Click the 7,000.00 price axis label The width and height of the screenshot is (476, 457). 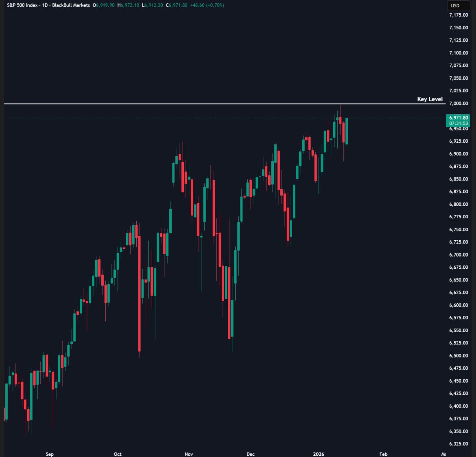[x=459, y=103]
